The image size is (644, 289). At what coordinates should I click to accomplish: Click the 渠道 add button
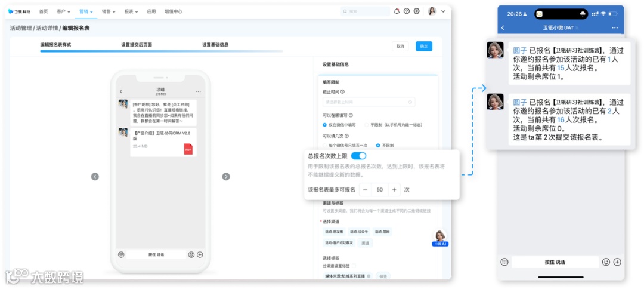pyautogui.click(x=365, y=243)
